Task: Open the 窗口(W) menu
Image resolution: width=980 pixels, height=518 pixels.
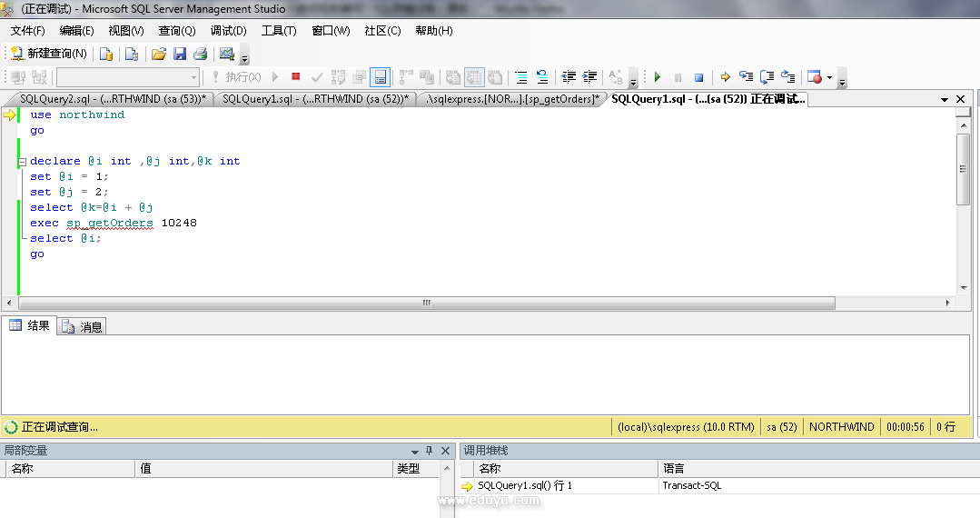Action: [331, 31]
